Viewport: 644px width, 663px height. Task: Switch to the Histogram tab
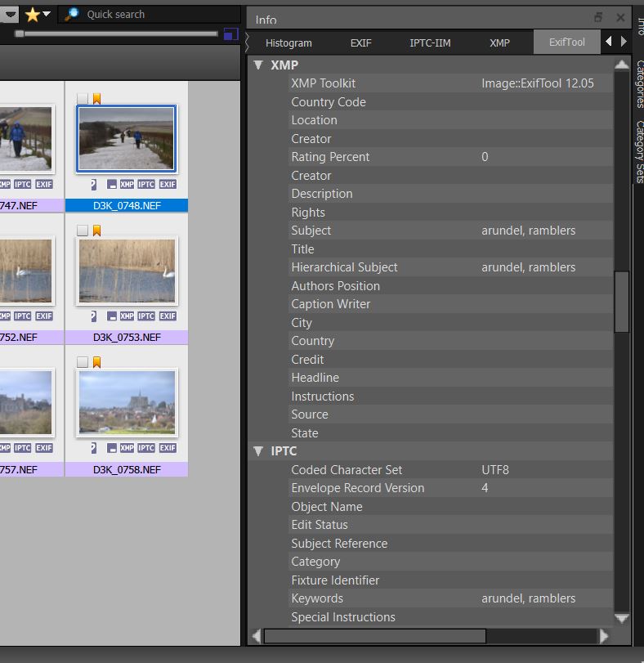pyautogui.click(x=288, y=43)
